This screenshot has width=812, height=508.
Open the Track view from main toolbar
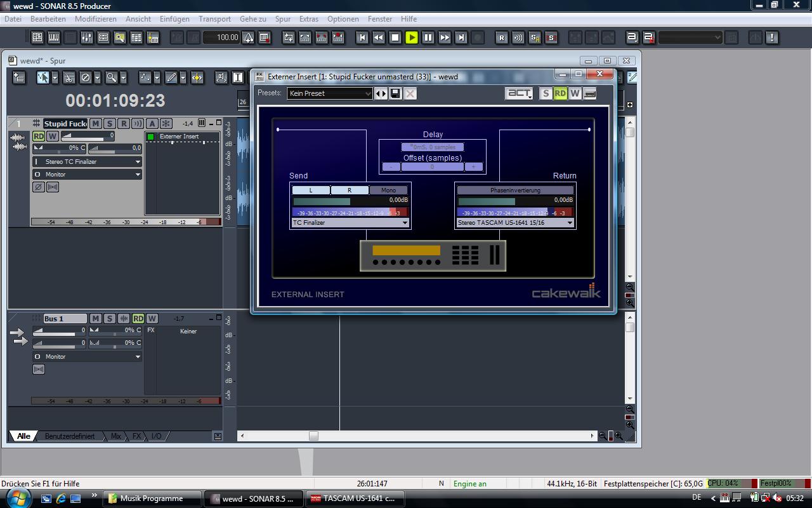point(37,37)
